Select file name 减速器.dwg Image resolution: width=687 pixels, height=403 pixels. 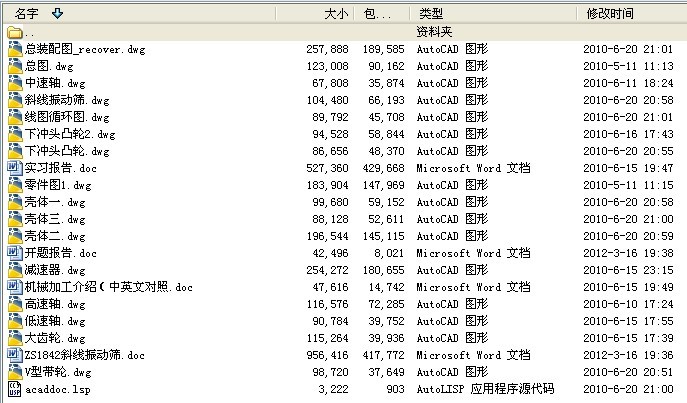[x=55, y=270]
